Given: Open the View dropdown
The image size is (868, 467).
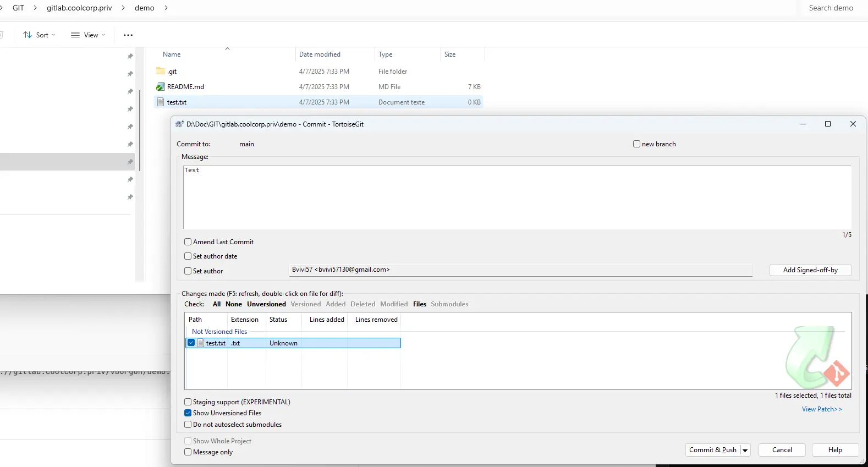Looking at the screenshot, I should 88,35.
